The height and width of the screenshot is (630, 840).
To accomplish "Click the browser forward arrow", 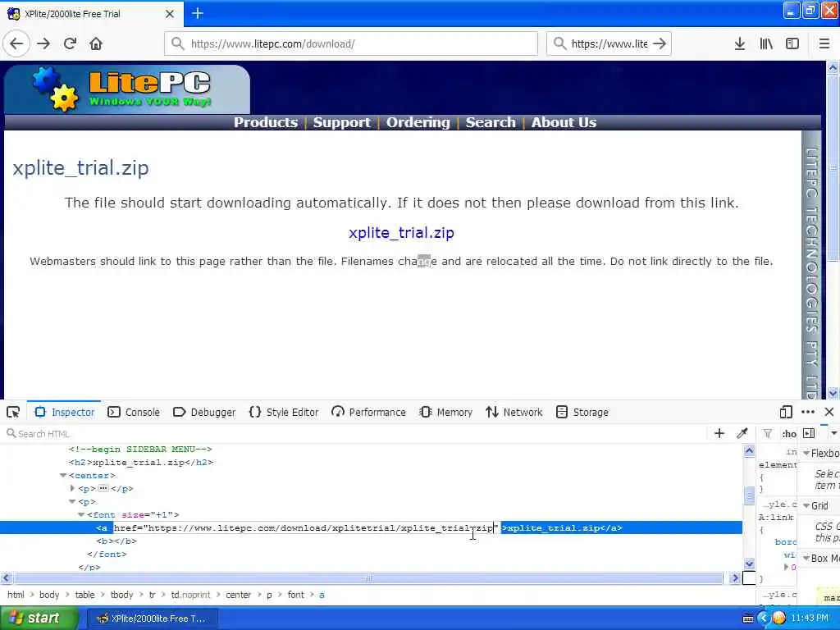I will click(44, 43).
